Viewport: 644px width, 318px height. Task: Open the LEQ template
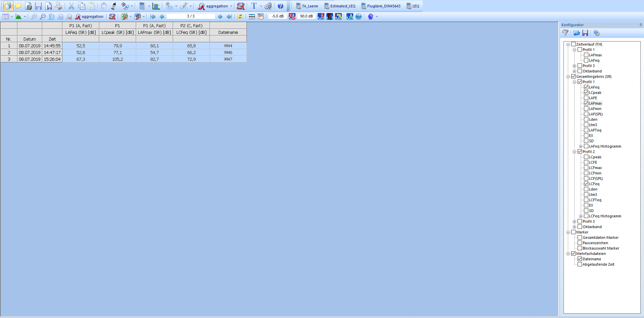[x=413, y=6]
